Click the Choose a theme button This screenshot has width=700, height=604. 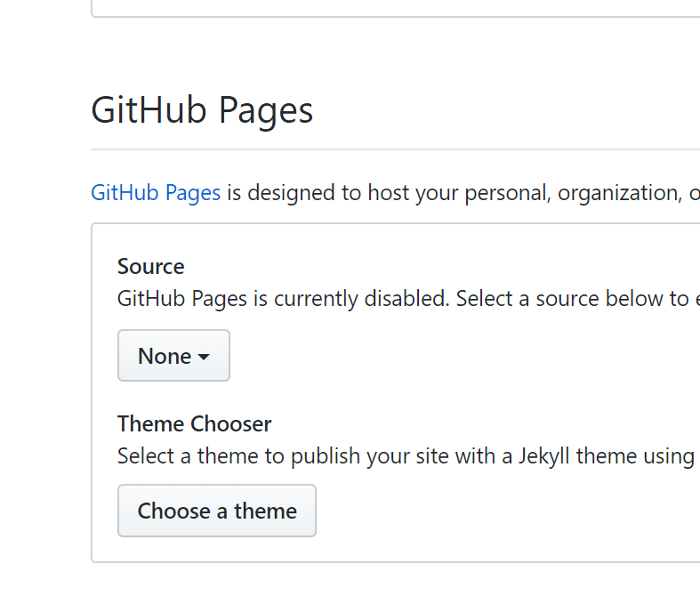point(217,511)
